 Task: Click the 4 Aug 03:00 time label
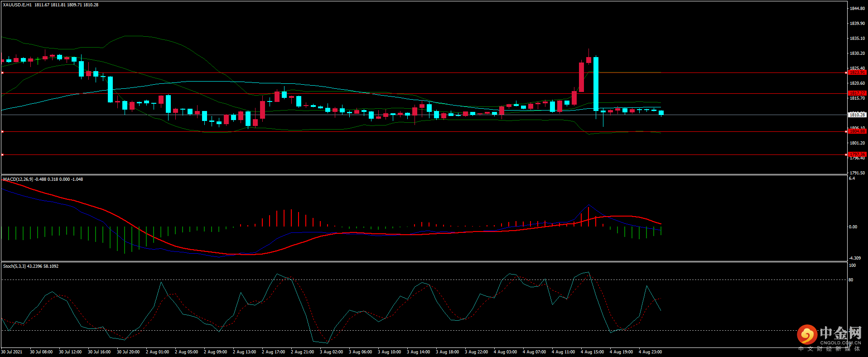505,352
